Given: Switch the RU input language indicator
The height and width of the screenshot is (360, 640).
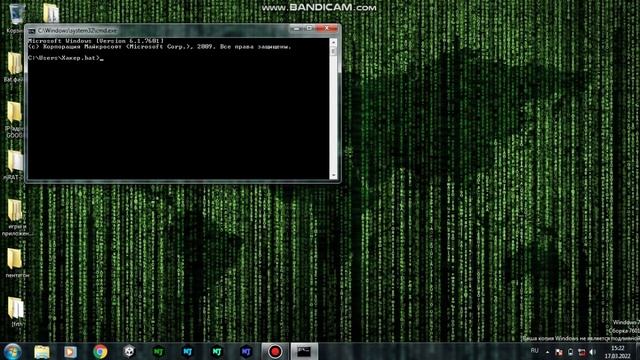Looking at the screenshot, I should coord(534,351).
